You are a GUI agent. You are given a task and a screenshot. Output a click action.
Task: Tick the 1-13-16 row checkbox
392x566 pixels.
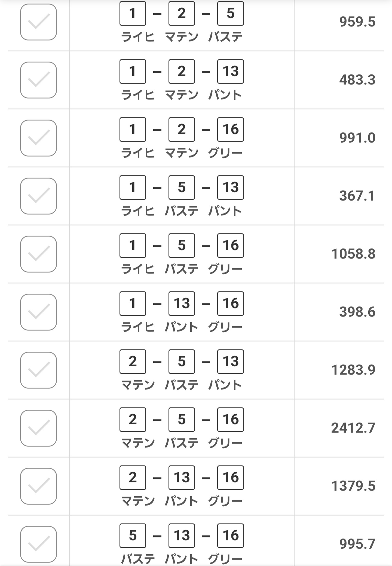click(38, 312)
